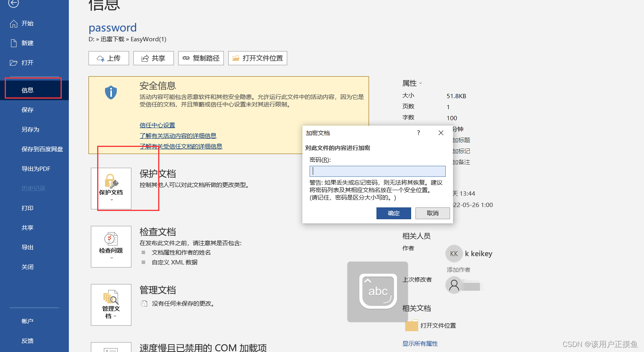Viewport: 644px width, 352px height.
Task: Click the Protect Document lock icon
Action: (111, 181)
